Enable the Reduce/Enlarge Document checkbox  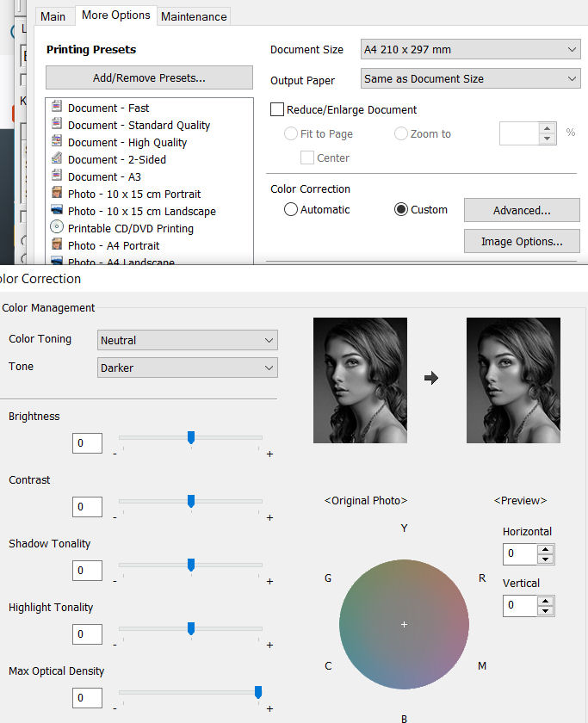[277, 110]
